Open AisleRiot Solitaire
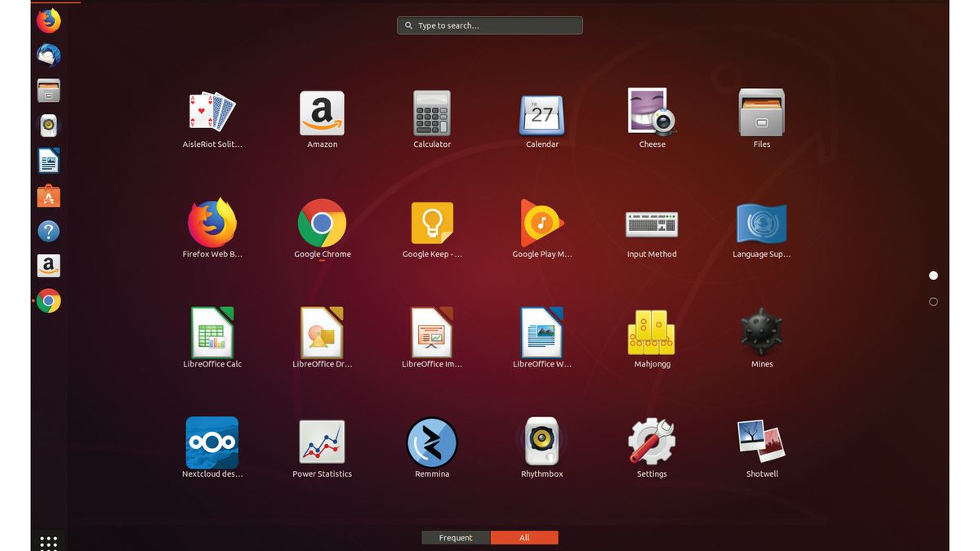 [212, 114]
